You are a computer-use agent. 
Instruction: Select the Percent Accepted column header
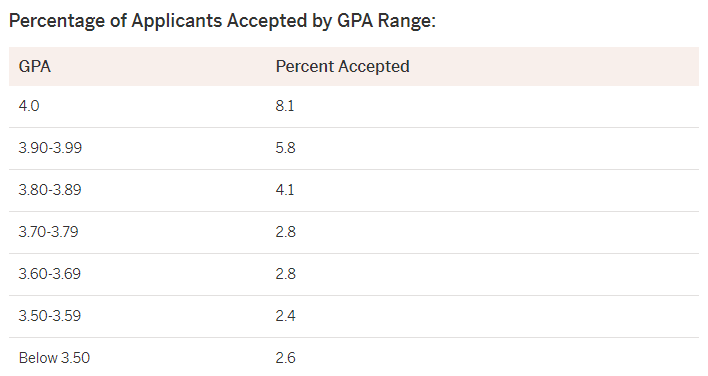342,66
